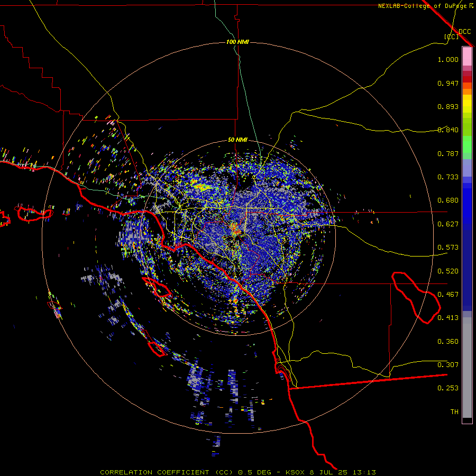476x476 pixels.
Task: Click the gray segment of color bar
Action: (x=467, y=368)
